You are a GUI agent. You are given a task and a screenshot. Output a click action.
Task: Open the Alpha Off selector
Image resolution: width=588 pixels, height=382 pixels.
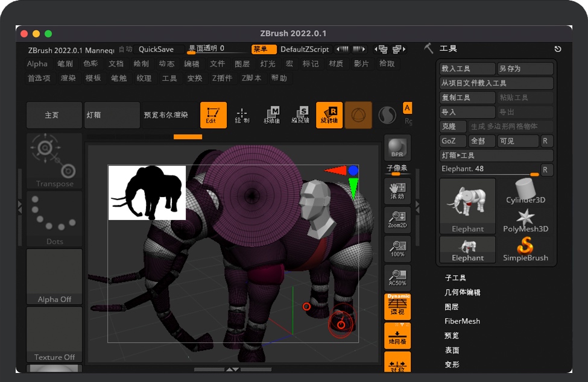(54, 277)
